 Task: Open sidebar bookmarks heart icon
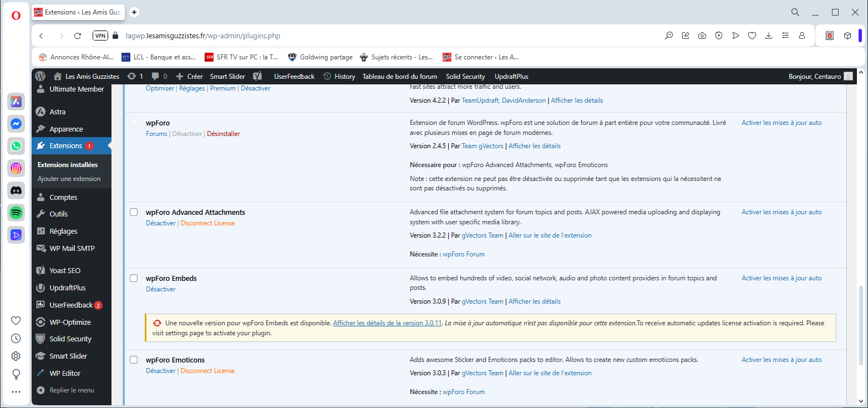[x=16, y=320]
